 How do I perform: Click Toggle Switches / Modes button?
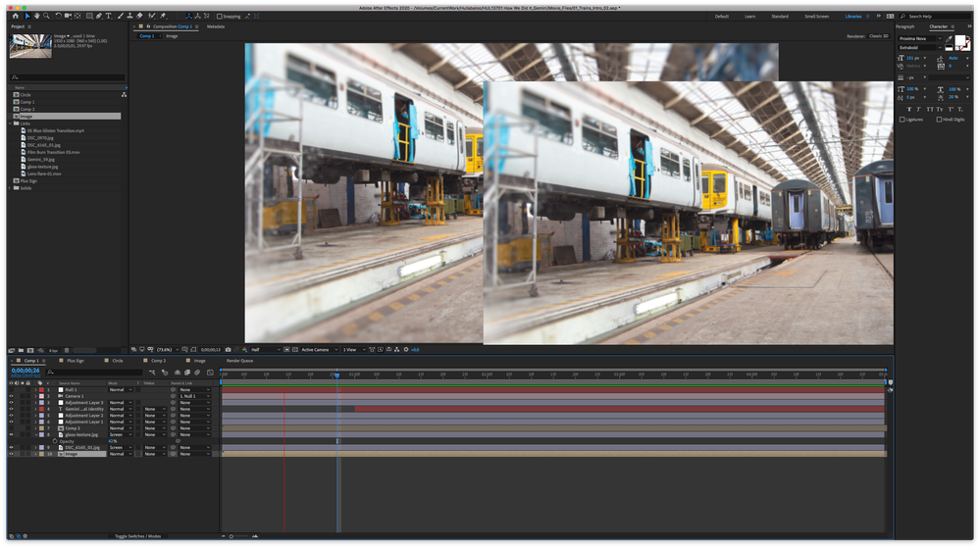(x=137, y=537)
